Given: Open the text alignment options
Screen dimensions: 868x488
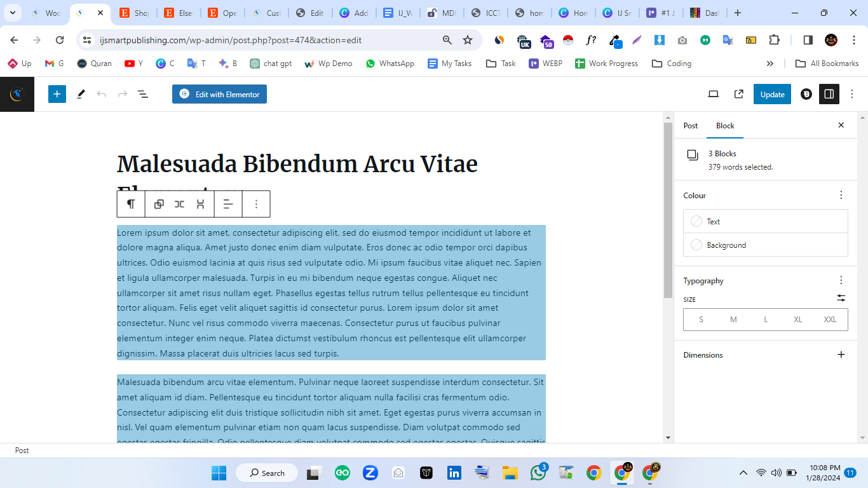Looking at the screenshot, I should pyautogui.click(x=228, y=204).
